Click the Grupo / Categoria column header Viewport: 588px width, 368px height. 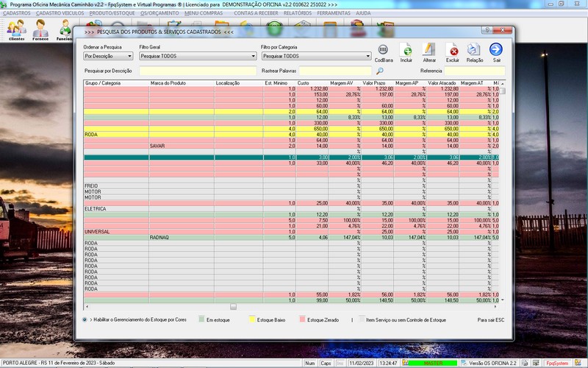click(x=116, y=83)
